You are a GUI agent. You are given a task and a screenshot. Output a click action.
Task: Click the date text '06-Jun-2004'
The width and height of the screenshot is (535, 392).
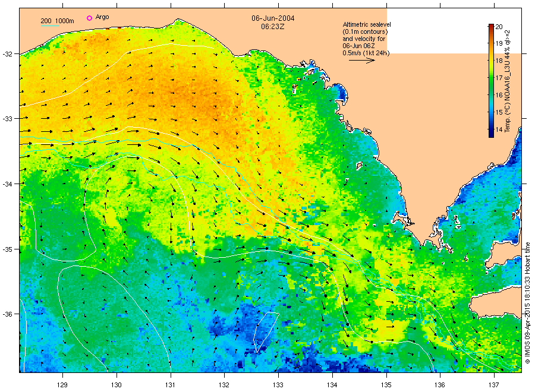point(273,18)
